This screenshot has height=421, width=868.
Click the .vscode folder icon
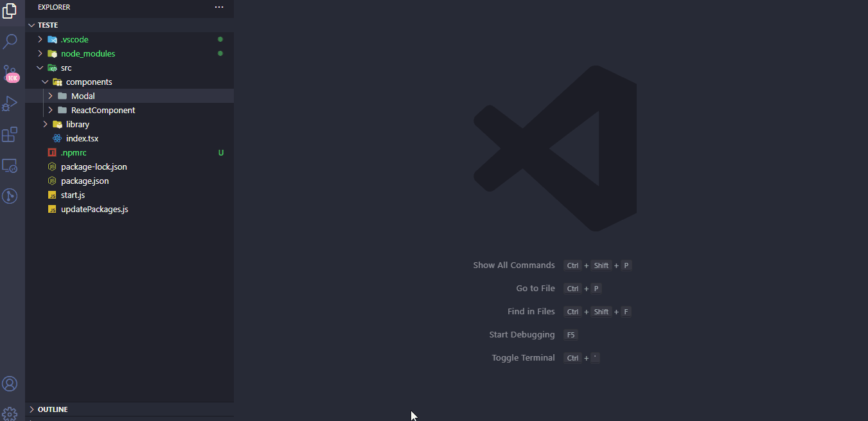click(53, 39)
